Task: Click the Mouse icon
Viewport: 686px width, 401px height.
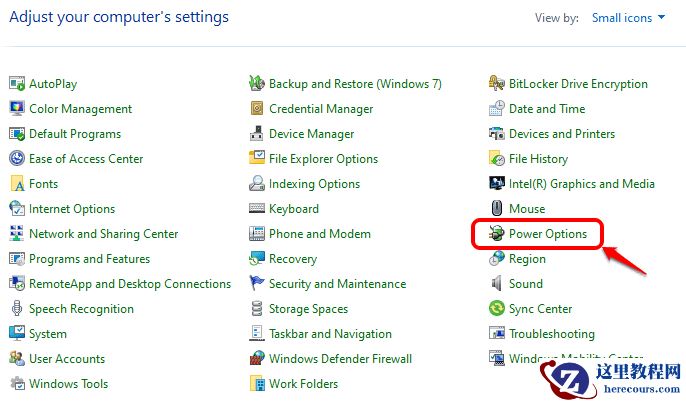Action: click(x=497, y=209)
